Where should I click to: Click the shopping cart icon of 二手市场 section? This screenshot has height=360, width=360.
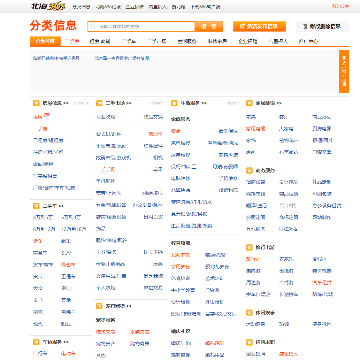(99, 103)
